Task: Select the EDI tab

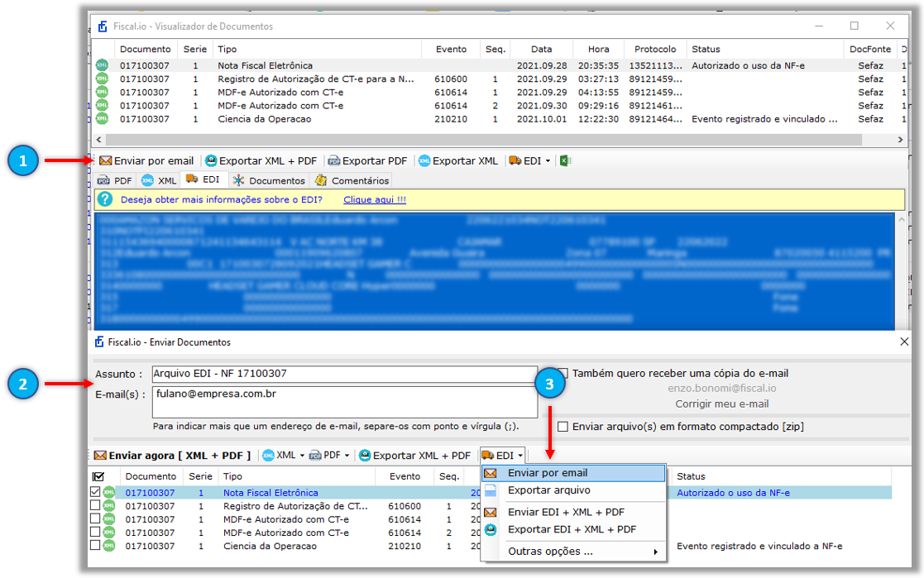Action: click(x=203, y=179)
